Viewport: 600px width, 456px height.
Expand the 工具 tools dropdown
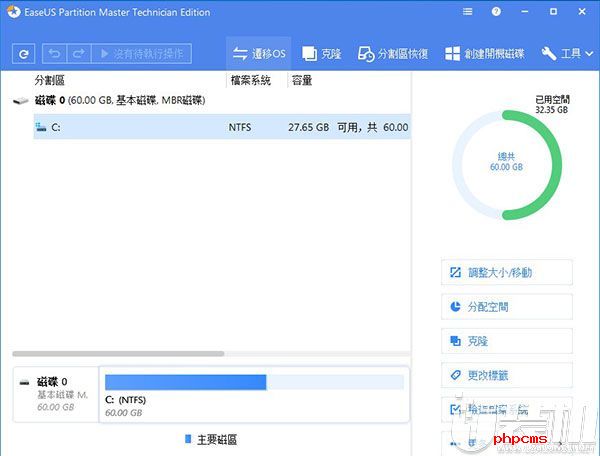567,54
